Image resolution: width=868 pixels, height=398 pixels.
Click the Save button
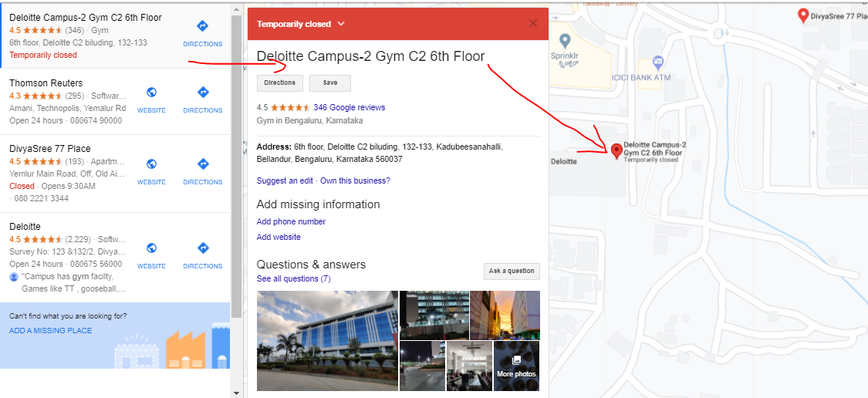(x=330, y=83)
